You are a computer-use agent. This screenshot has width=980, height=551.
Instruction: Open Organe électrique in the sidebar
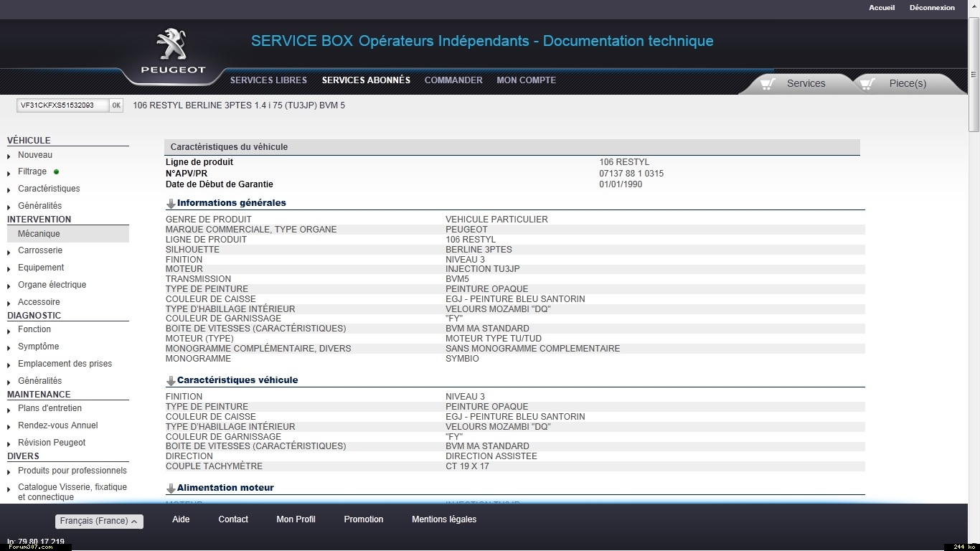point(52,285)
